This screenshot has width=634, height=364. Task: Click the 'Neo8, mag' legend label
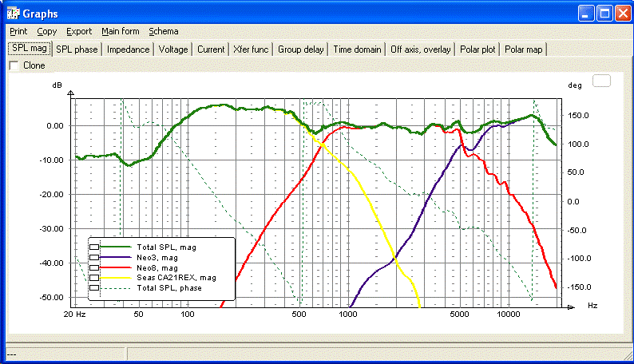[x=157, y=268]
